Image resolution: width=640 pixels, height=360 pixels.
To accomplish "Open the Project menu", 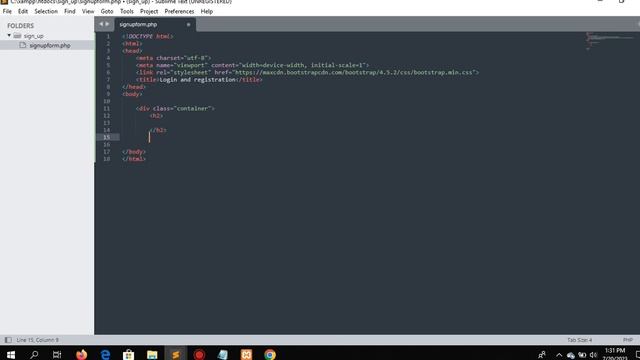I will (149, 11).
